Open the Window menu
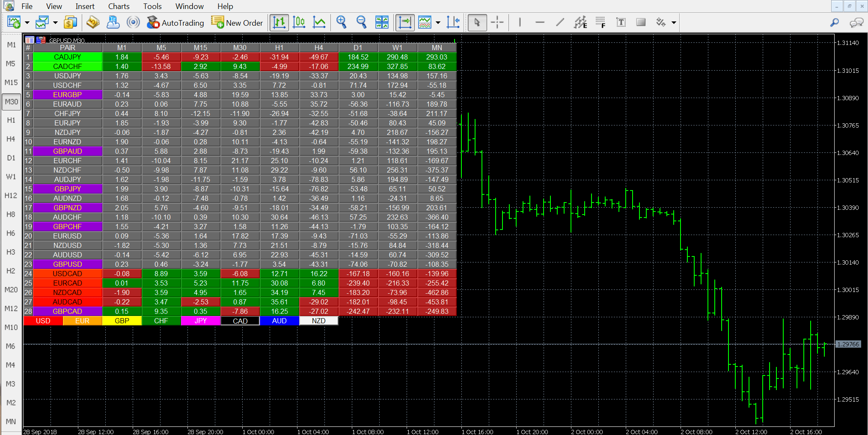This screenshot has height=435, width=868. [x=190, y=6]
